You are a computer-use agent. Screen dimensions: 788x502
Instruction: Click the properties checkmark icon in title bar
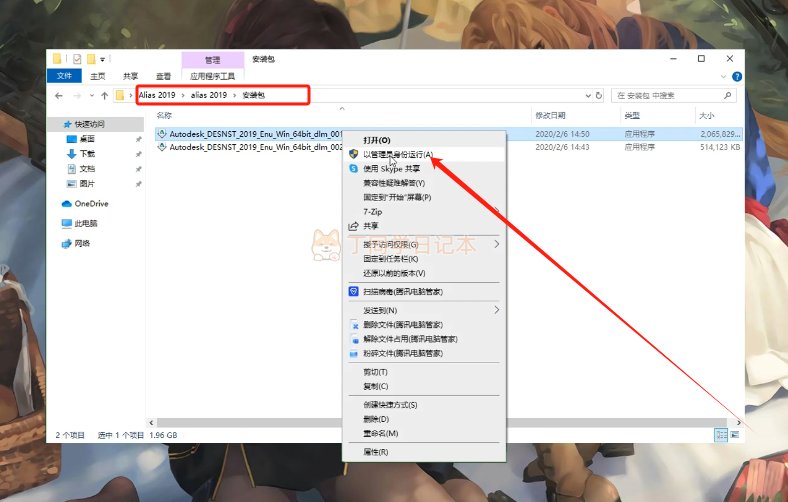point(77,59)
